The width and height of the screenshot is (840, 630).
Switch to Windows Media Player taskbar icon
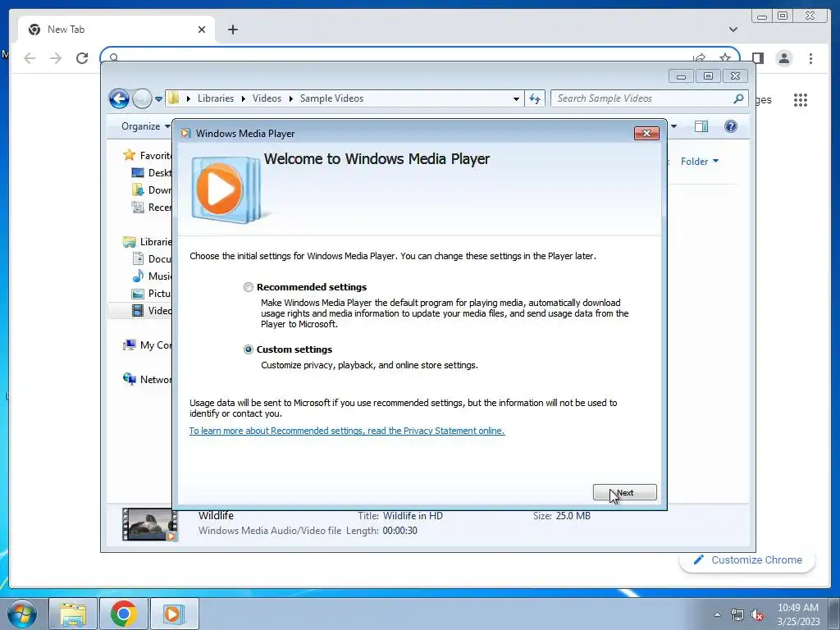click(x=174, y=614)
